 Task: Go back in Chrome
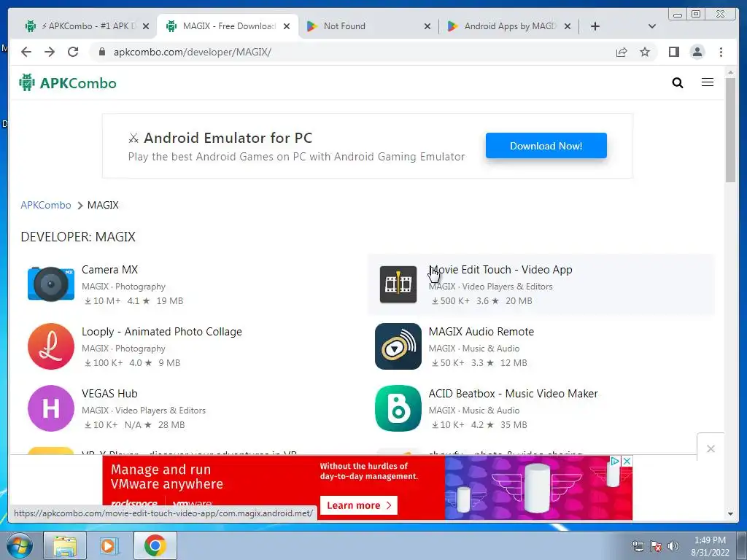coord(26,52)
